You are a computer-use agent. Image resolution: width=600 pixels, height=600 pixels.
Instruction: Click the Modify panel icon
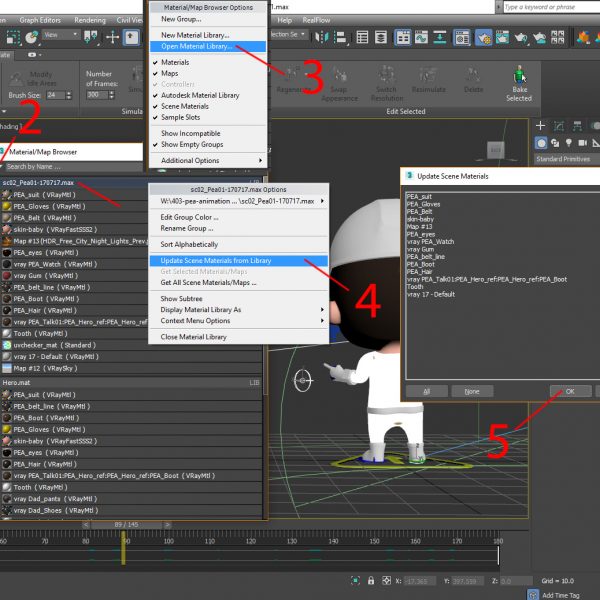(560, 127)
